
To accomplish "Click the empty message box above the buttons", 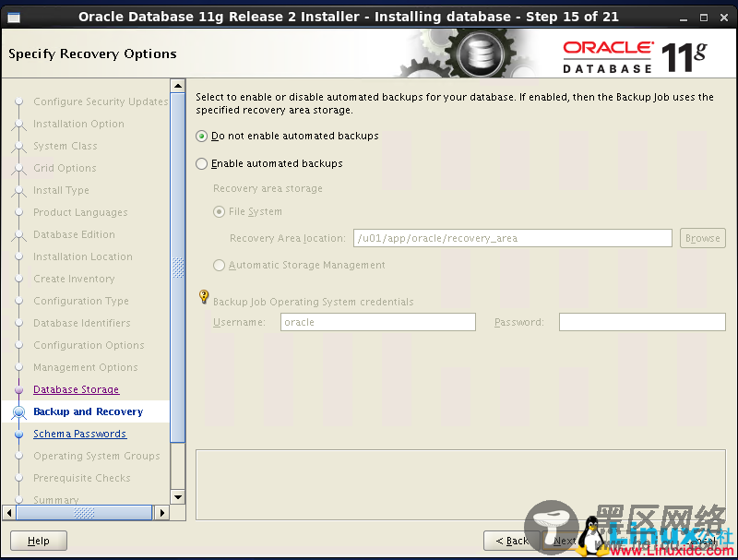I will [x=460, y=484].
